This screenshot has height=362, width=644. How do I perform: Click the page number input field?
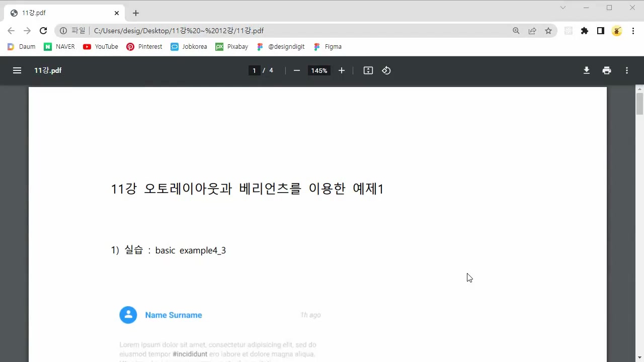[x=254, y=70]
